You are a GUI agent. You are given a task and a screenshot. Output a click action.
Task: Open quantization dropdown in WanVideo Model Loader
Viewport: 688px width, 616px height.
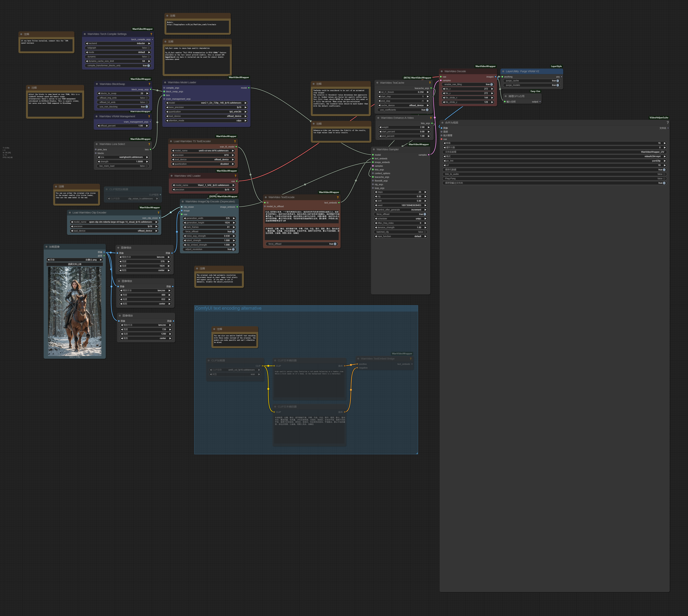pyautogui.click(x=206, y=112)
